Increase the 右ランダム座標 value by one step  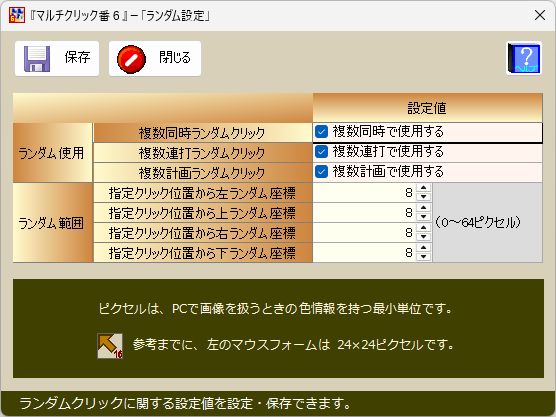(x=423, y=228)
